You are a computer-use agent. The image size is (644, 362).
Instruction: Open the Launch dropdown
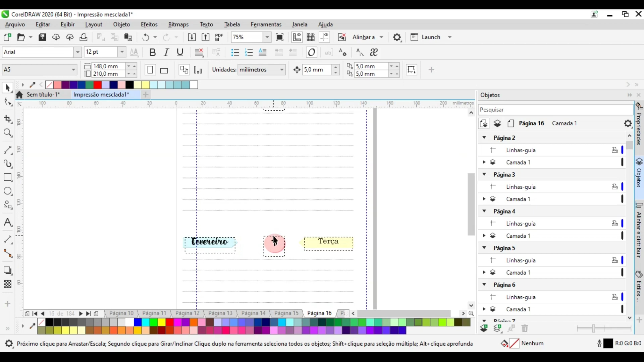coord(450,37)
